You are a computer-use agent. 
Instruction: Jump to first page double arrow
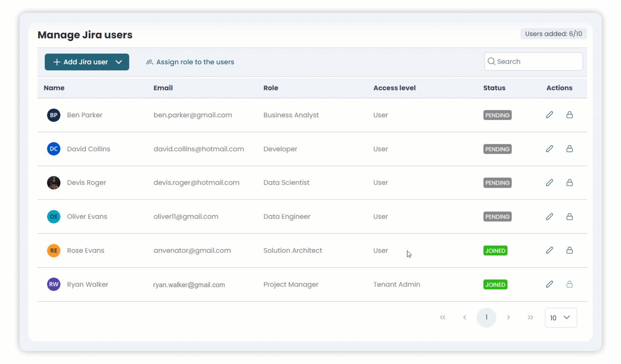pos(442,317)
